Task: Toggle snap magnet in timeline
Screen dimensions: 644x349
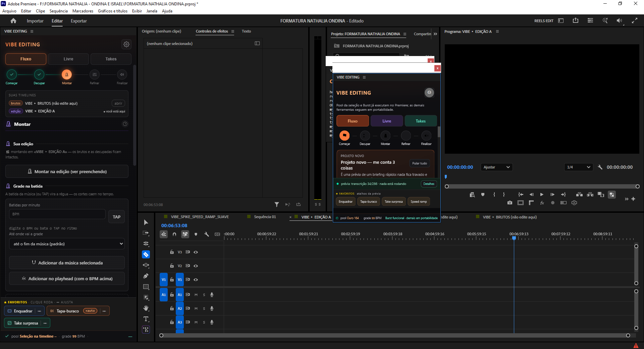Action: click(174, 234)
